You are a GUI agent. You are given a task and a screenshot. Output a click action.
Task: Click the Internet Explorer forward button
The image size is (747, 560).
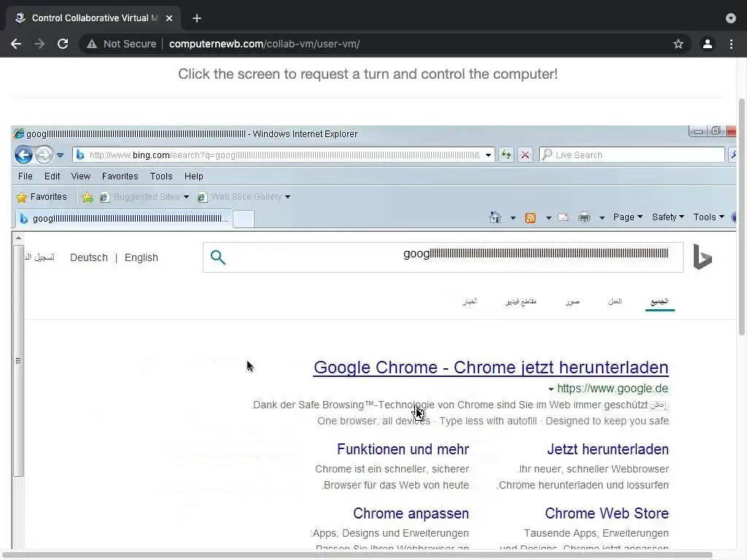(44, 155)
